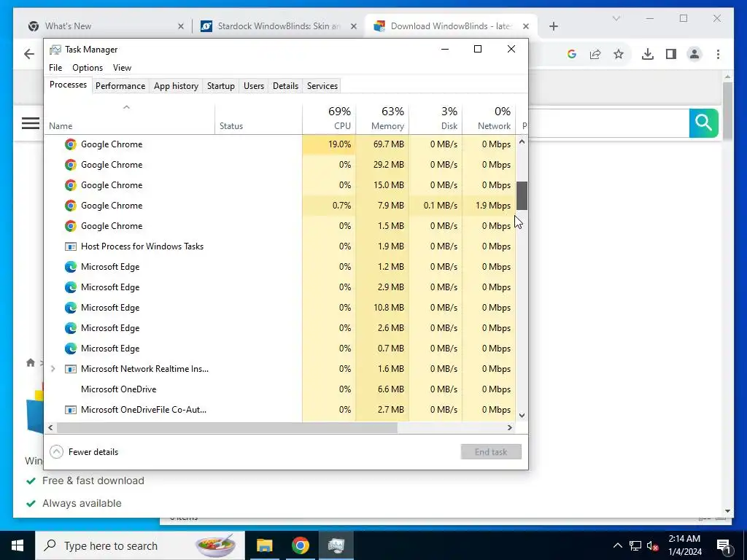Expand Microsoft Network Realtime Ins... process group
The image size is (747, 560).
pos(53,369)
